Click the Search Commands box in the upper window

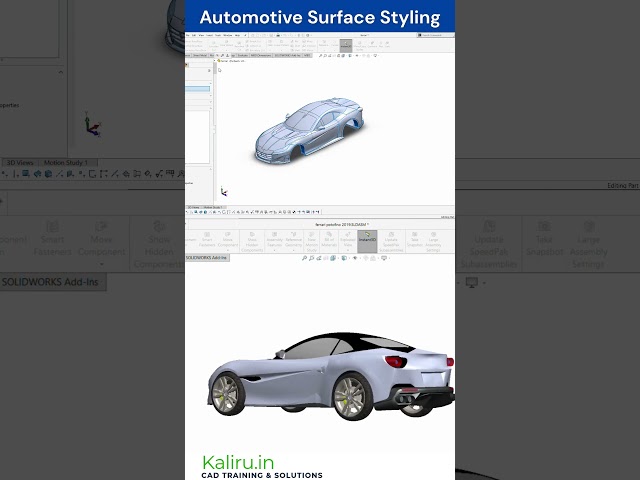pos(436,35)
